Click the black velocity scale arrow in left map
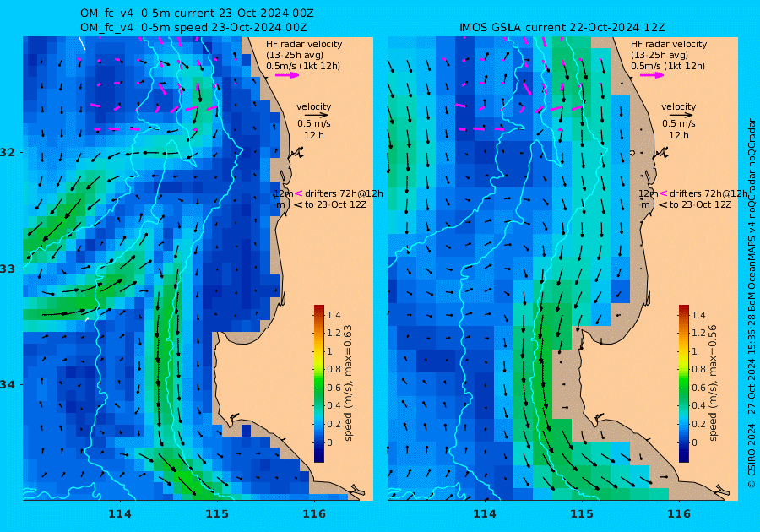760x532 pixels. [317, 116]
